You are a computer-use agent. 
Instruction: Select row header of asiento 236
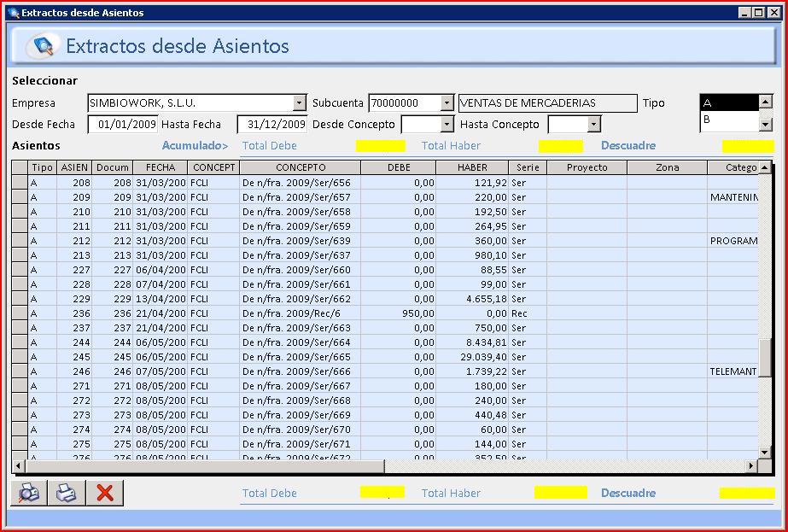click(x=20, y=313)
